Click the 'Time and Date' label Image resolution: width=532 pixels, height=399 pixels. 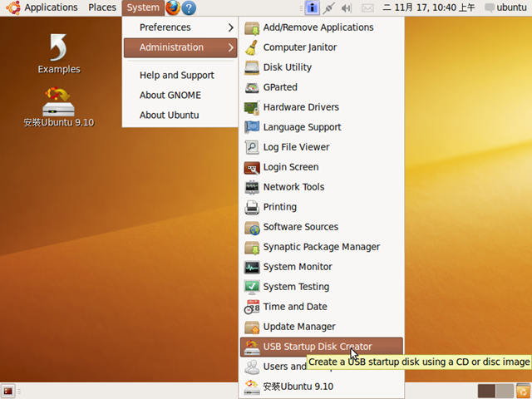point(295,307)
